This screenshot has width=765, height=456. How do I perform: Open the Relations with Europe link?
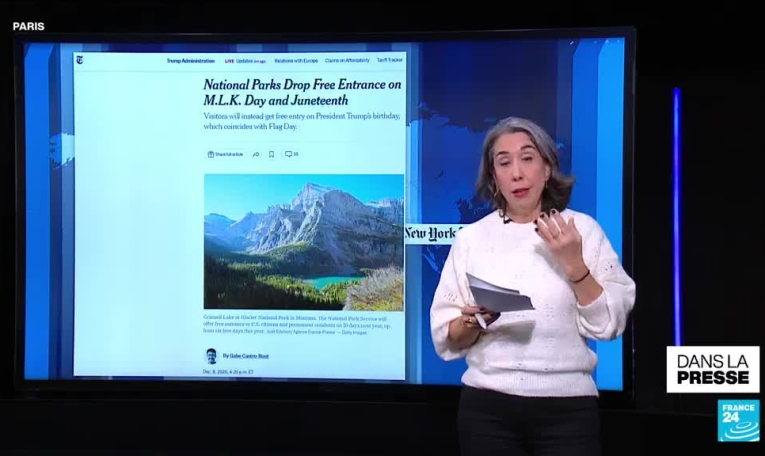296,61
